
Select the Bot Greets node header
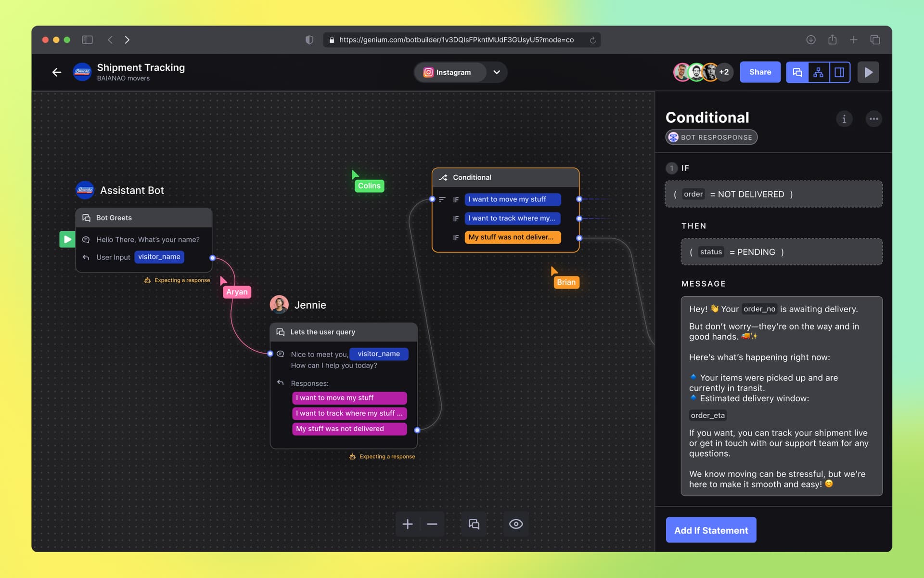(144, 218)
